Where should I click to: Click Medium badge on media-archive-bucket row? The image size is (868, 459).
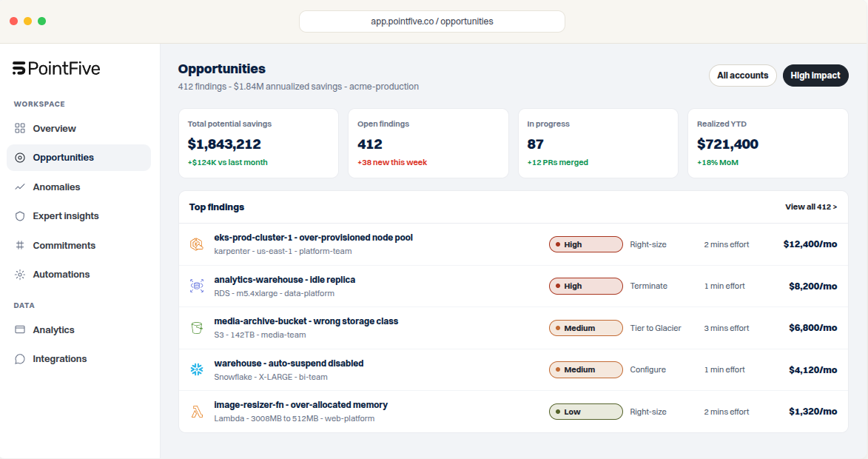click(585, 328)
